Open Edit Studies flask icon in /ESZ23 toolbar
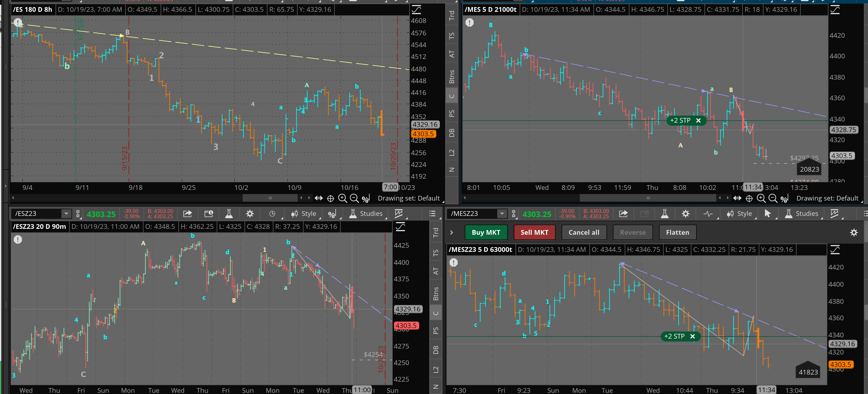Image resolution: width=868 pixels, height=394 pixels. pyautogui.click(x=229, y=214)
